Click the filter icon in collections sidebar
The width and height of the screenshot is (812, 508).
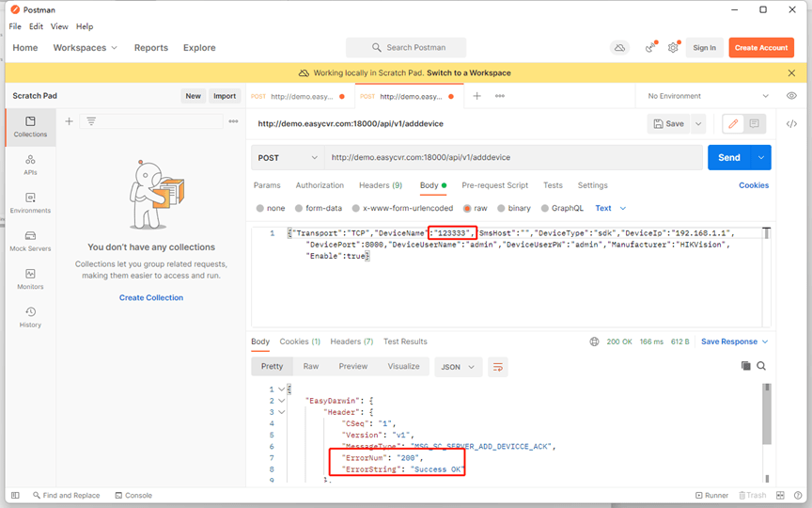(91, 121)
